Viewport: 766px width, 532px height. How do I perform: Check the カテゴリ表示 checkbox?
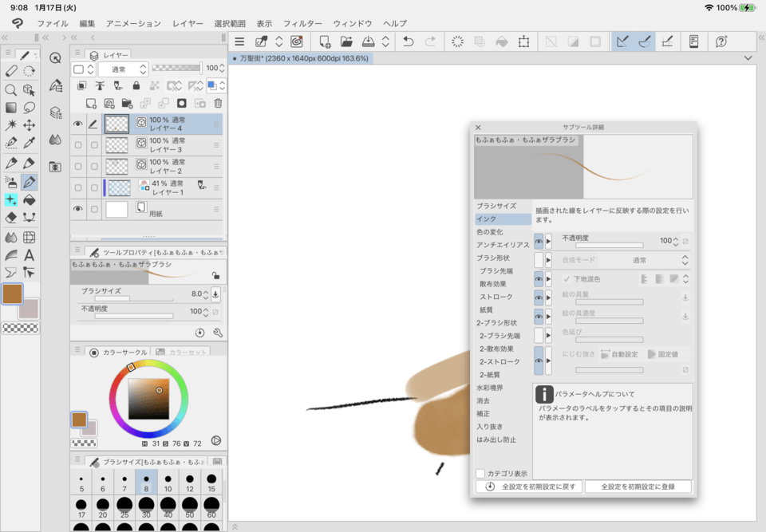tap(480, 474)
